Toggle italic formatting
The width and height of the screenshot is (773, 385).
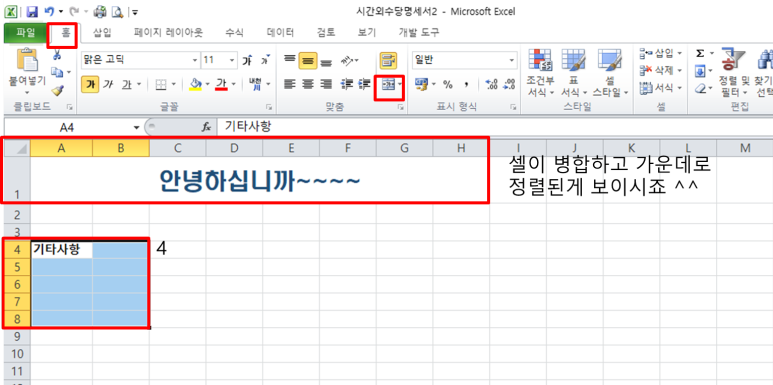point(107,84)
